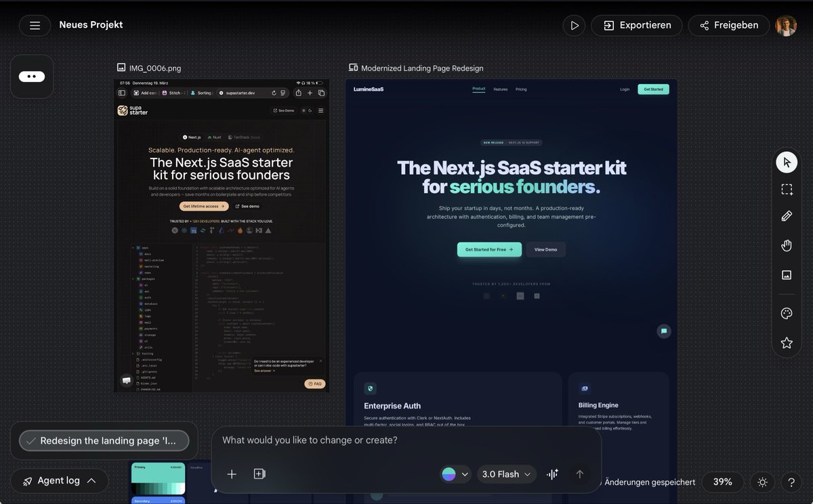Viewport: 813px width, 504px height.
Task: Click the Neues Projekt title
Action: click(91, 25)
